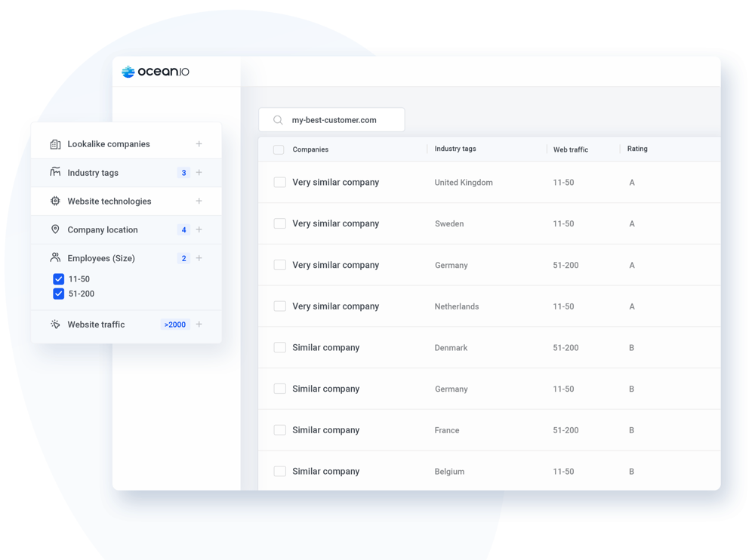Sort by Companies column header
755x560 pixels.
(310, 149)
